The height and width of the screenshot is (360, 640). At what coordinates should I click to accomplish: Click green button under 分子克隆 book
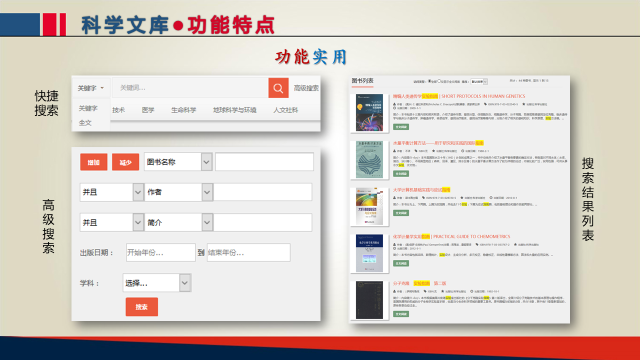coord(401,314)
